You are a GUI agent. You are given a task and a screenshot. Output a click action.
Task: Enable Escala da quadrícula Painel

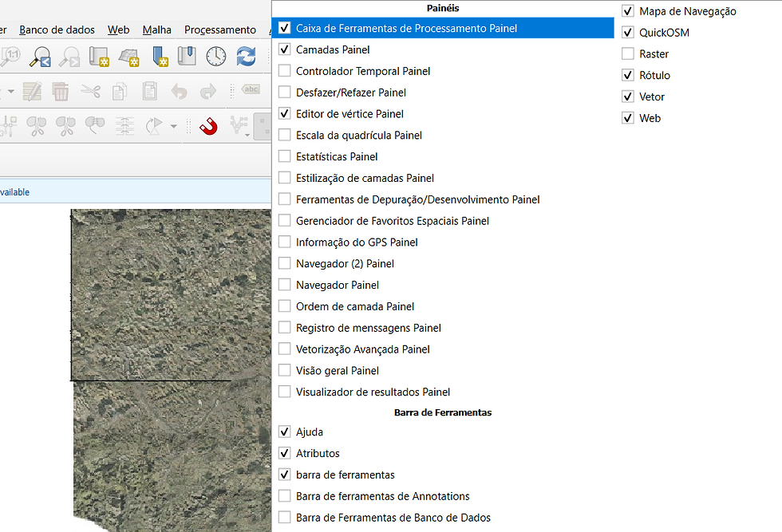(284, 135)
